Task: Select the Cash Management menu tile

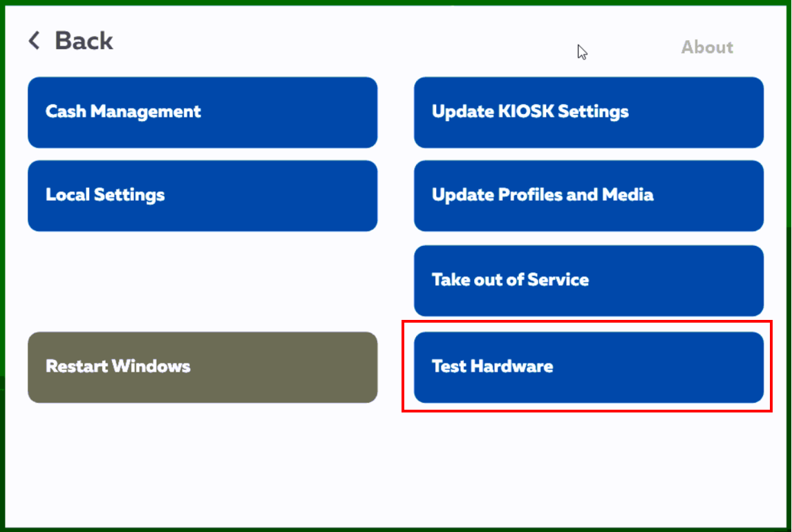Action: click(x=202, y=112)
